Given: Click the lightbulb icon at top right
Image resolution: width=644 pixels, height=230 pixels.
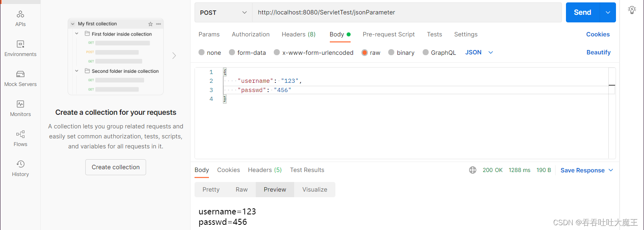Looking at the screenshot, I should pos(632,10).
